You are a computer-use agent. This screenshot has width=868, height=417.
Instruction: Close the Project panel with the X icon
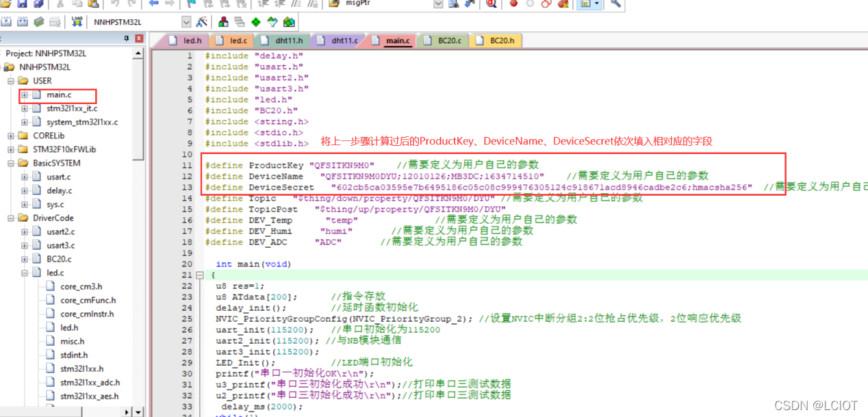[140, 39]
